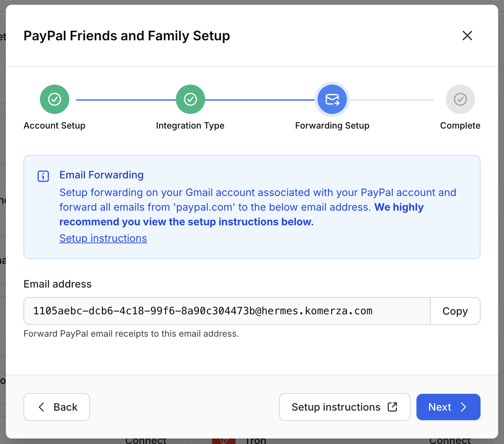Click the Email Forwarding info icon

coord(43,176)
